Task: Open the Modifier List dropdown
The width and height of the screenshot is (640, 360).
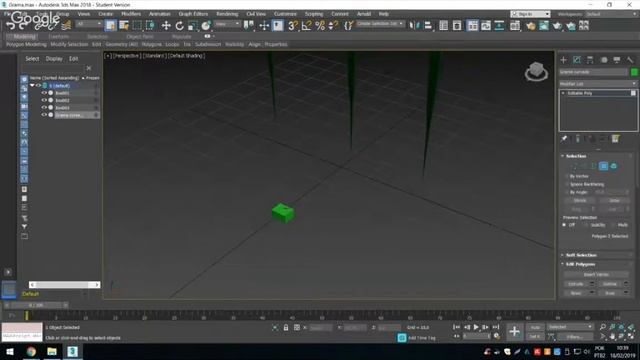Action: (598, 84)
